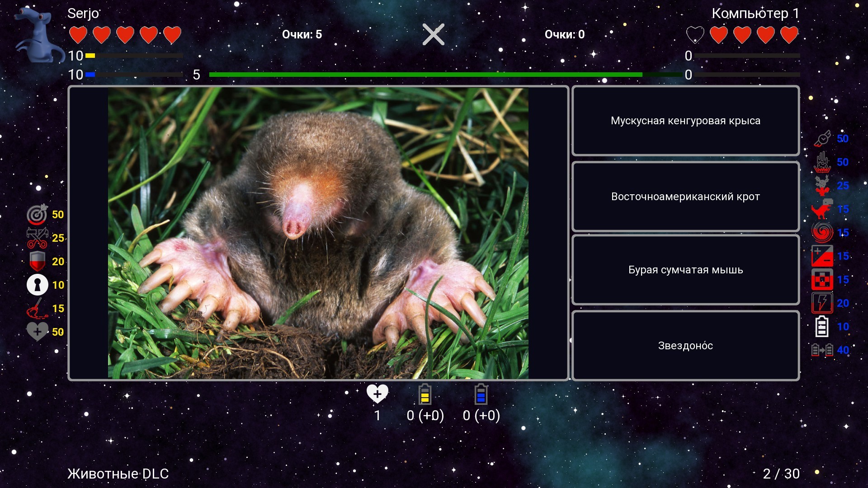Click the heart plus heal icon

(x=37, y=332)
